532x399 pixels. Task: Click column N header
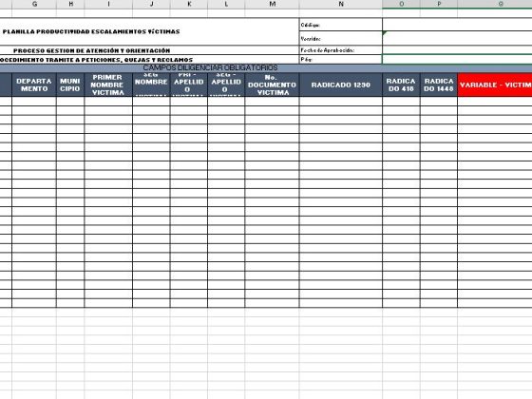[x=341, y=4]
